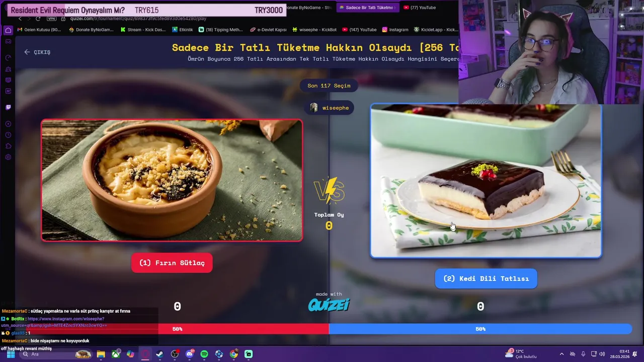Open File Explorer from taskbar
Viewport: 644px width, 362px height.
[101, 354]
